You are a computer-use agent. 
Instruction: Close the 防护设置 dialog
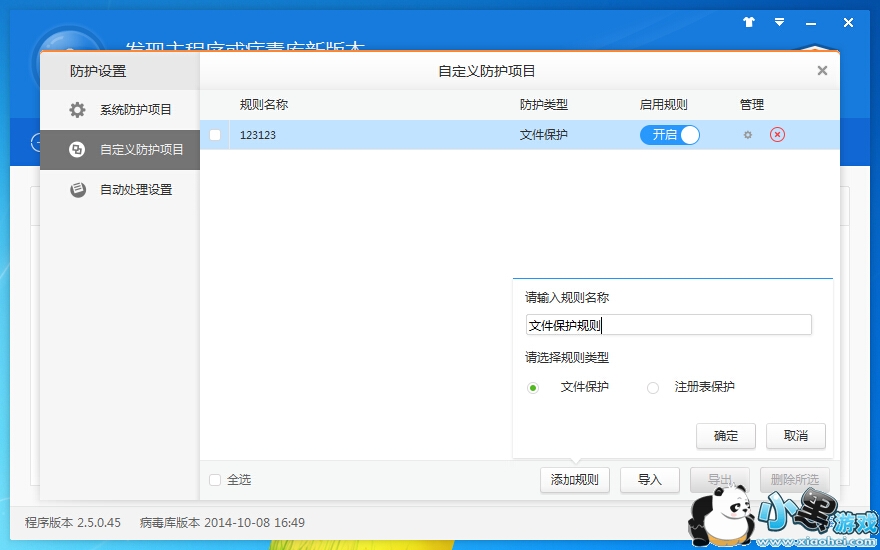point(822,71)
